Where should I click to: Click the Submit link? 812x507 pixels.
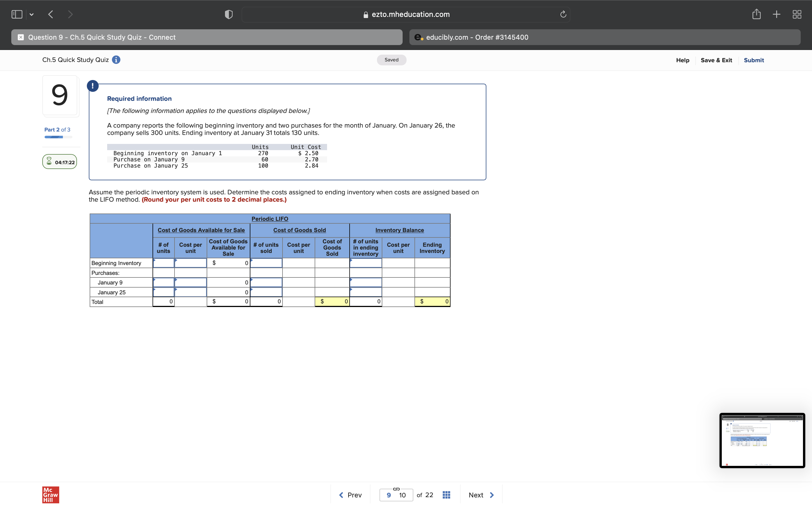pyautogui.click(x=754, y=60)
